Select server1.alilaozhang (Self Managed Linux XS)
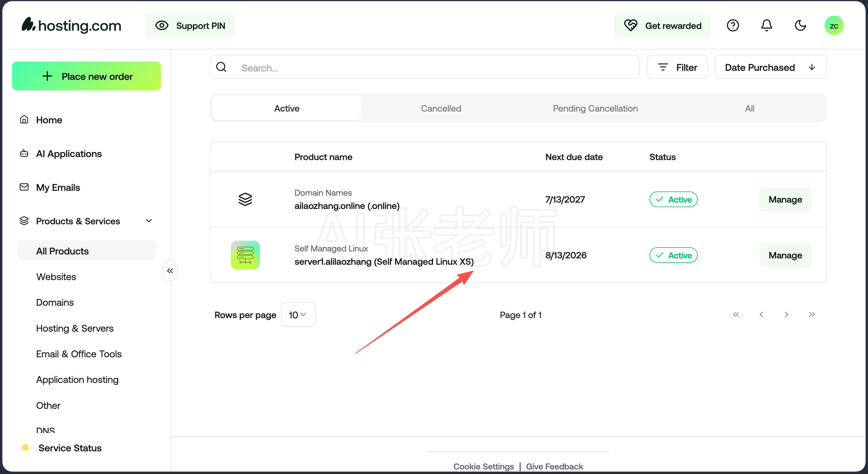 click(x=384, y=262)
